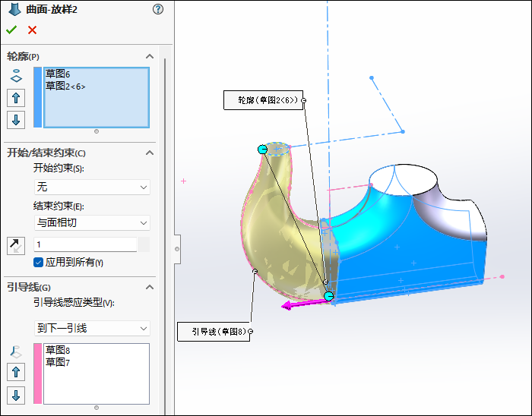The image size is (532, 416).
Task: Click the green checkmark to accept loft
Action: (x=11, y=30)
